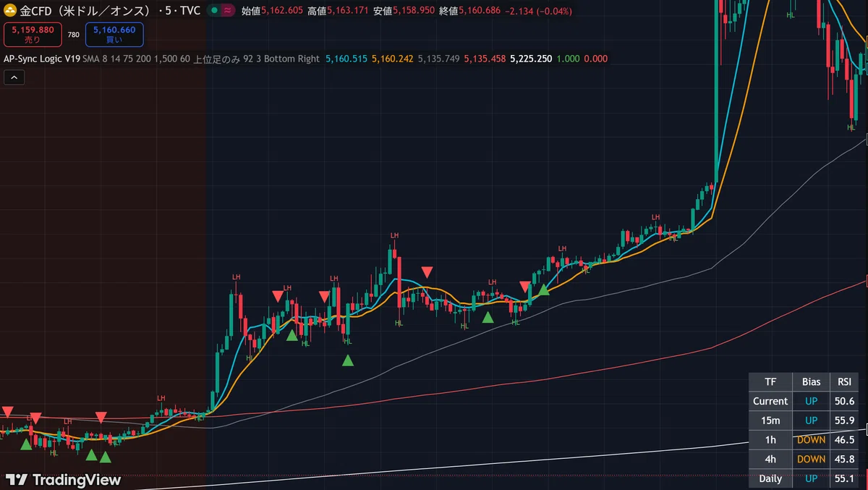Click the DOWN bias in the 1h row
This screenshot has height=490, width=868.
[811, 439]
